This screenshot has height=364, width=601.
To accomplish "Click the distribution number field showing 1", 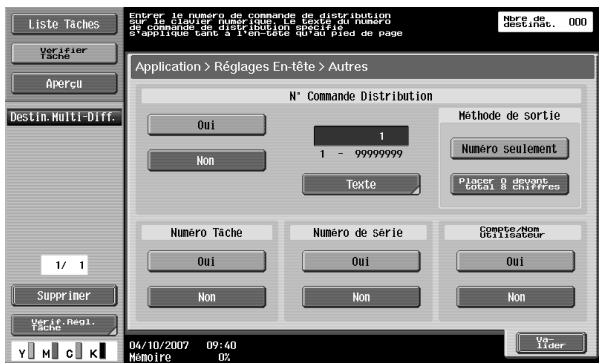I will coord(361,136).
